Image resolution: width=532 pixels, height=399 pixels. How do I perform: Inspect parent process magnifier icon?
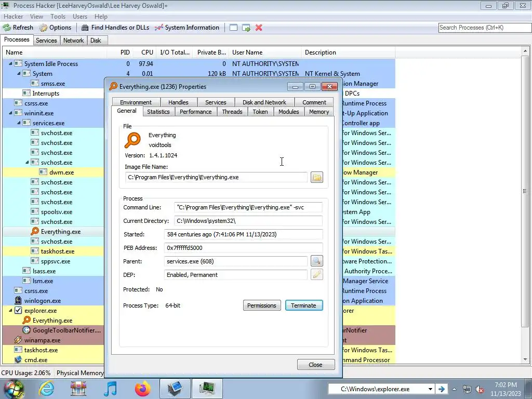316,261
